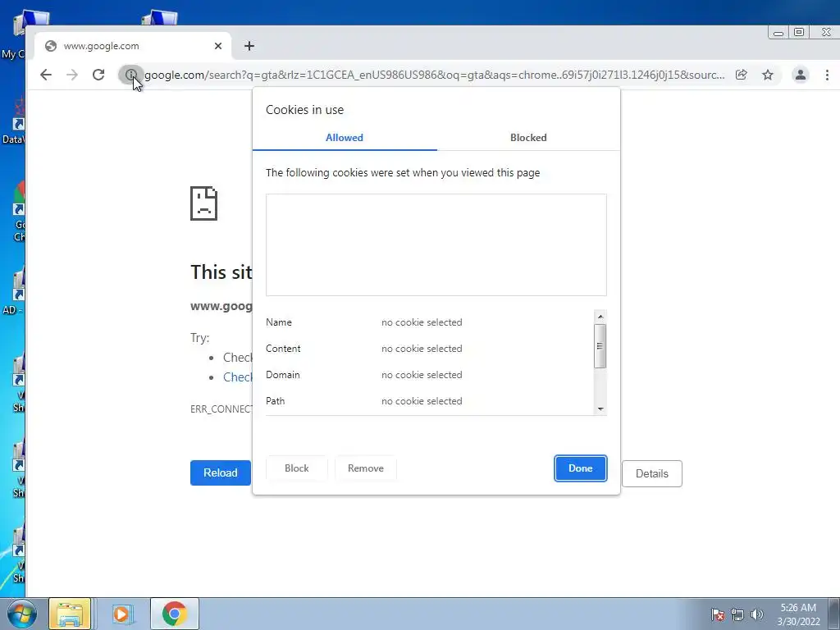Open the Windows Start button
Viewport: 840px width, 630px height.
[21, 614]
